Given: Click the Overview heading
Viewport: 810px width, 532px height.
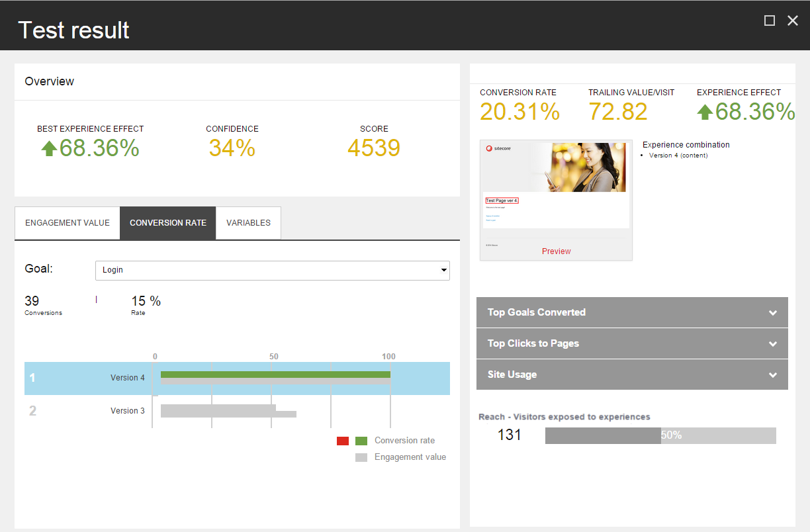Looking at the screenshot, I should 50,81.
